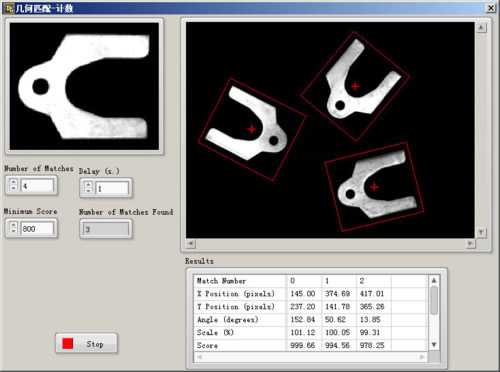
Task: Click the Results table vertical scrollbar thumb
Action: pyautogui.click(x=434, y=300)
